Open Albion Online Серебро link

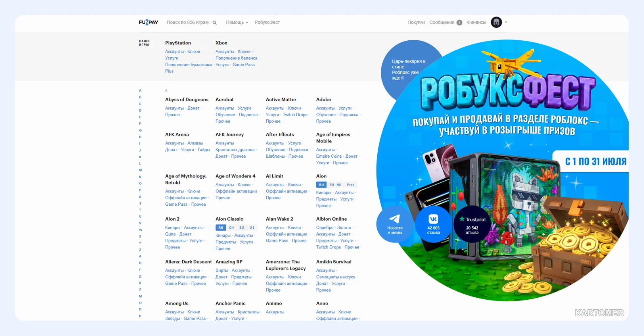(325, 227)
